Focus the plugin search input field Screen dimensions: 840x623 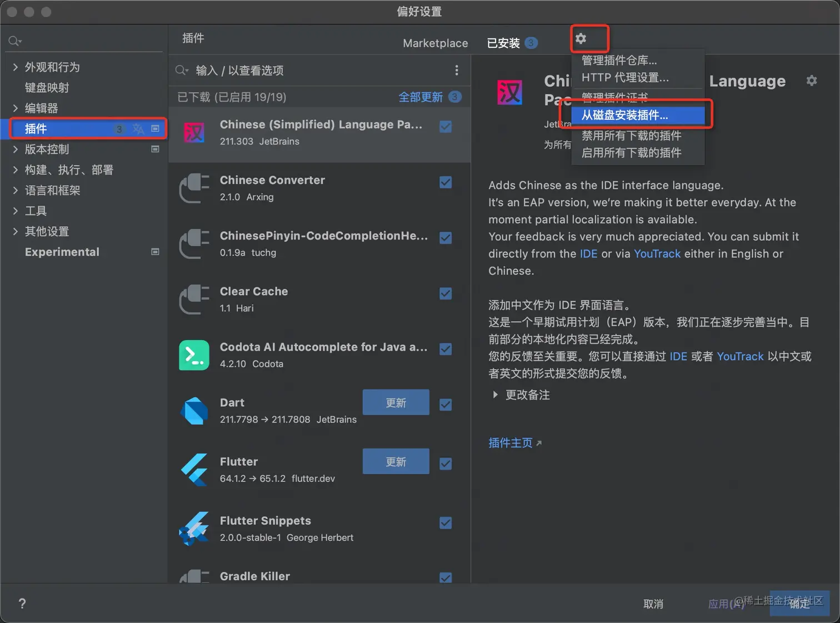point(319,70)
